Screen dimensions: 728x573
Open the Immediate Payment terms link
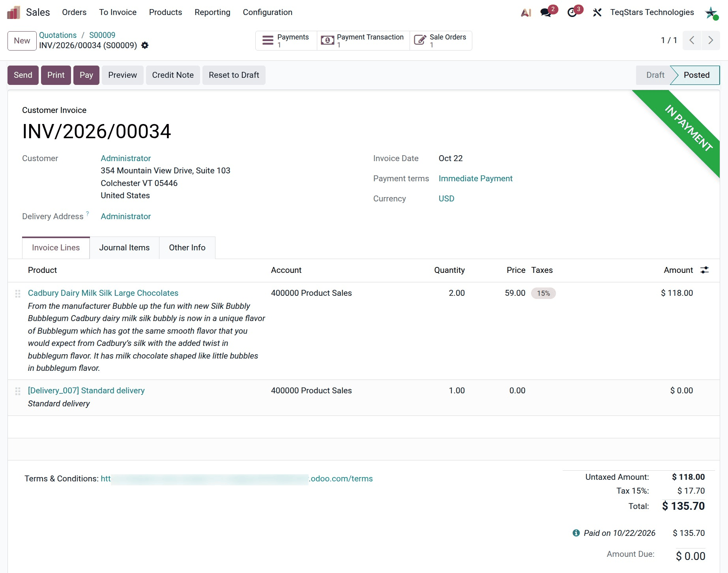click(475, 178)
